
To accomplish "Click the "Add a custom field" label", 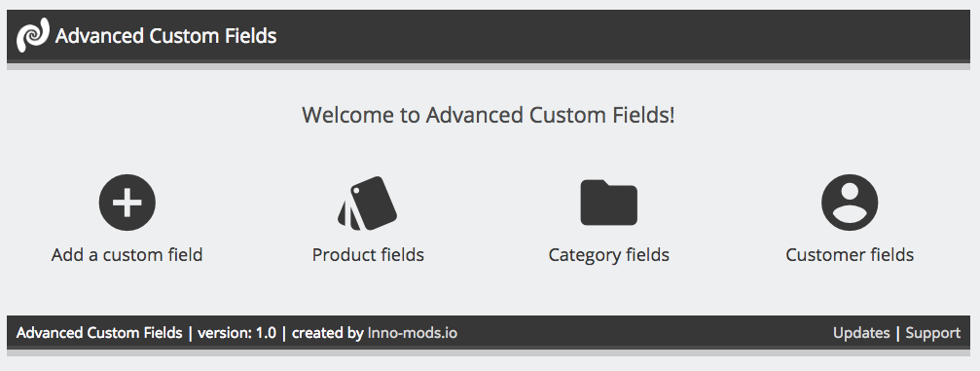I will [x=127, y=254].
